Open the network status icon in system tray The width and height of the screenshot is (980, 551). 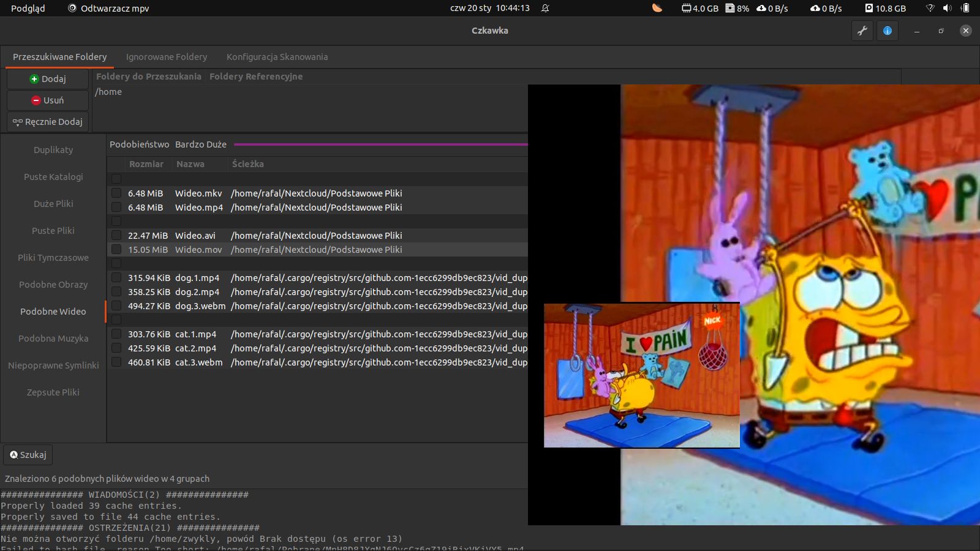[x=930, y=8]
